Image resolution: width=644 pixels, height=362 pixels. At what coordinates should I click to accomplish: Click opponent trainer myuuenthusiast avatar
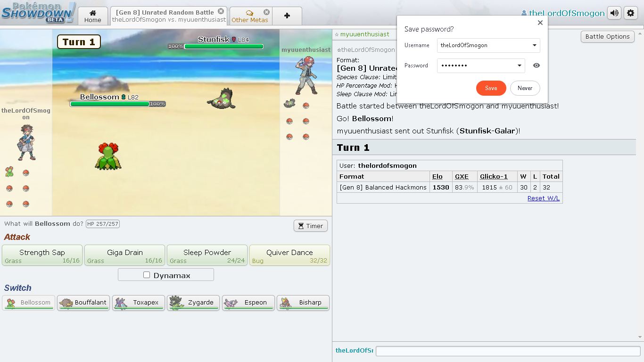click(306, 75)
